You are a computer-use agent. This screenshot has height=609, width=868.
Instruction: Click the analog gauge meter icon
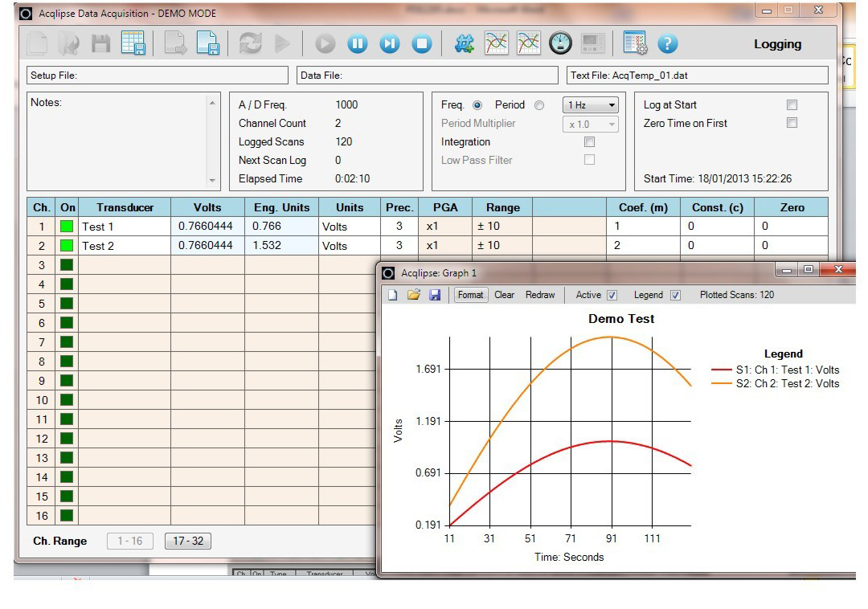(x=560, y=44)
